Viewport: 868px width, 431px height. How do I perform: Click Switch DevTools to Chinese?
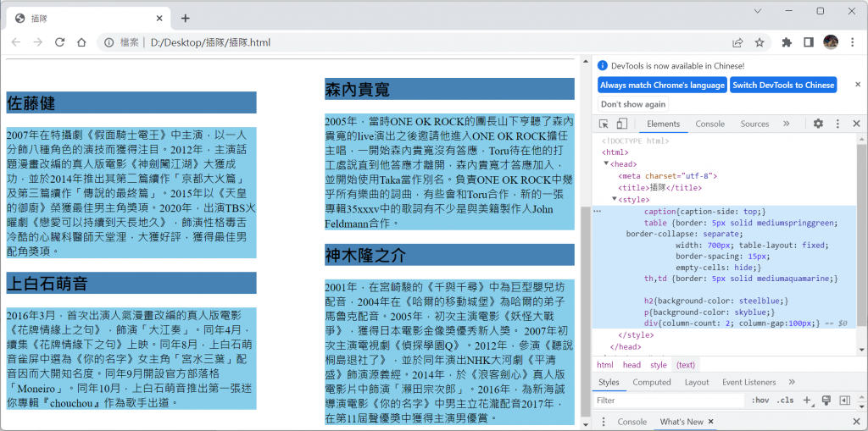coord(783,86)
